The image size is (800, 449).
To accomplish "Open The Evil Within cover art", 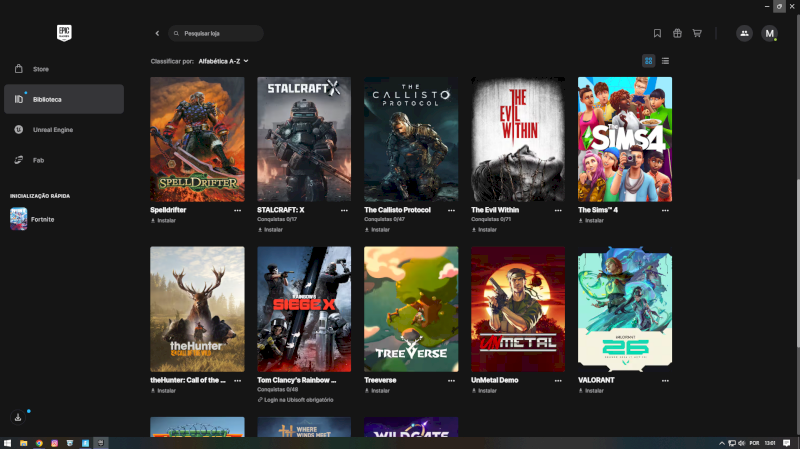I will [x=518, y=139].
